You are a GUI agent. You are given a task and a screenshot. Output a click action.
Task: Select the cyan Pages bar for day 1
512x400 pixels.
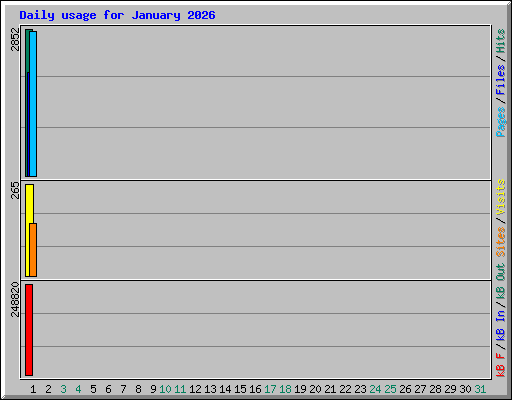point(33,104)
